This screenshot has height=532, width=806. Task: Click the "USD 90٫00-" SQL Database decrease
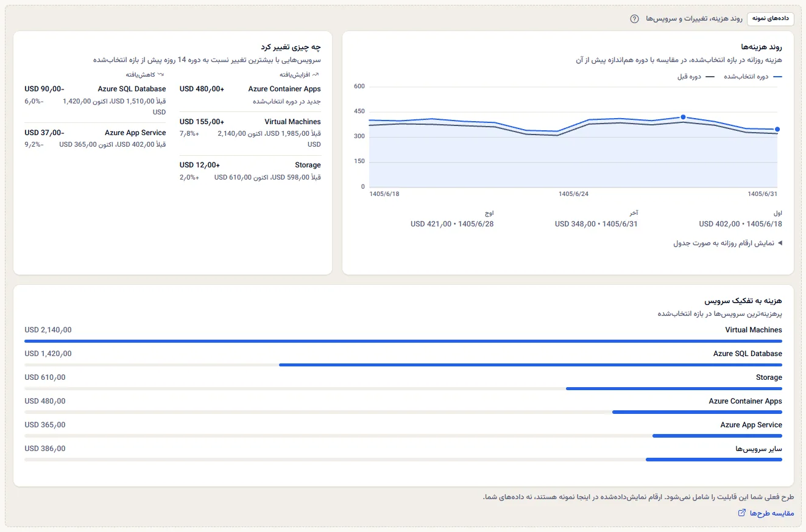pos(44,89)
